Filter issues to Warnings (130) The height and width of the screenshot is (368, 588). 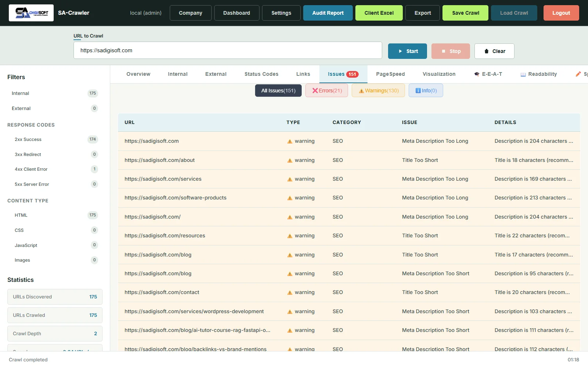tap(378, 91)
